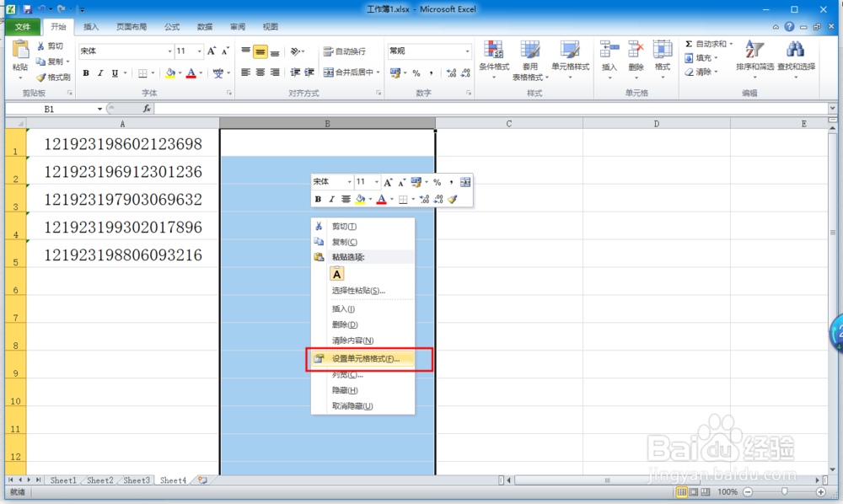Toggle italic formatting in ribbon font group
Viewport: 843px width, 504px height.
click(100, 73)
